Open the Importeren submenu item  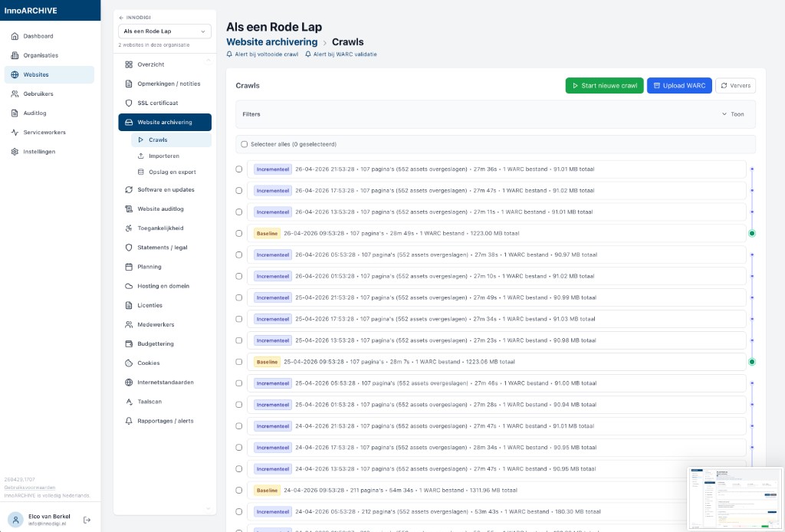point(163,156)
